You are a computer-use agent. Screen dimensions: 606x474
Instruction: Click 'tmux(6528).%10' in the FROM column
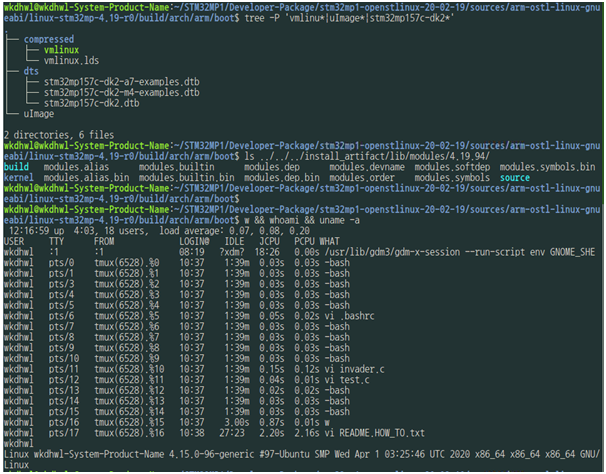tap(129, 369)
